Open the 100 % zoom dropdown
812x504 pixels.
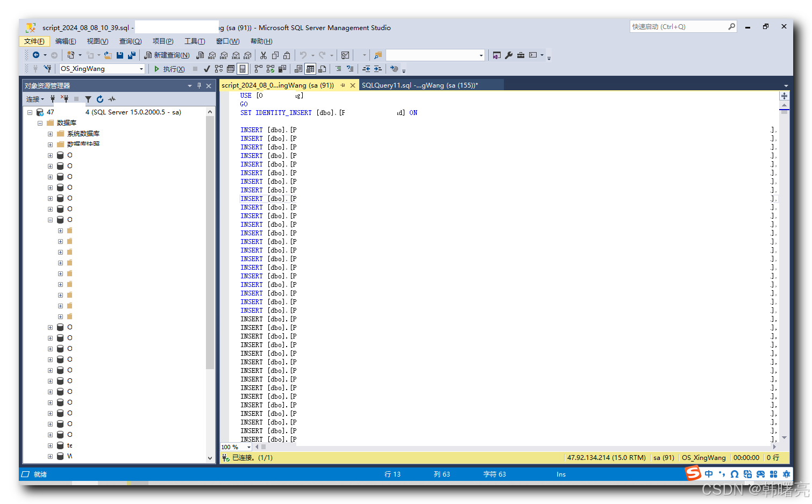pyautogui.click(x=248, y=447)
